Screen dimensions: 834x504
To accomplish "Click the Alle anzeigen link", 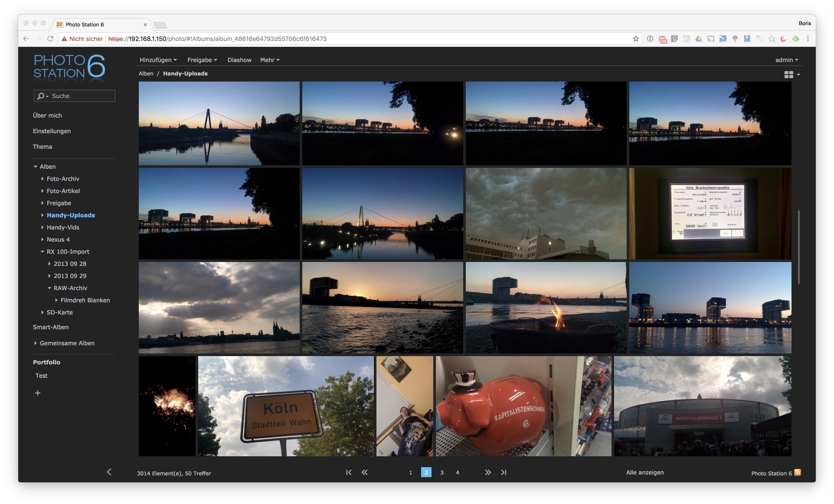I will coord(644,472).
